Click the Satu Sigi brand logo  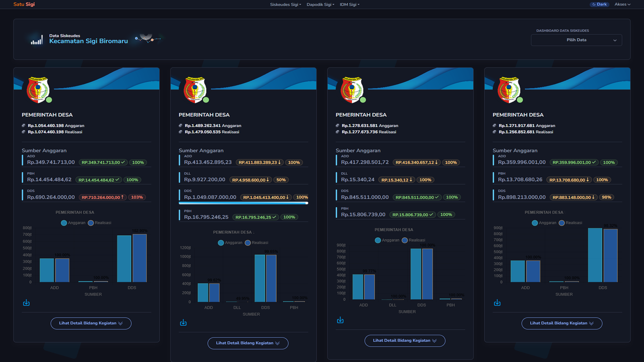point(24,4)
